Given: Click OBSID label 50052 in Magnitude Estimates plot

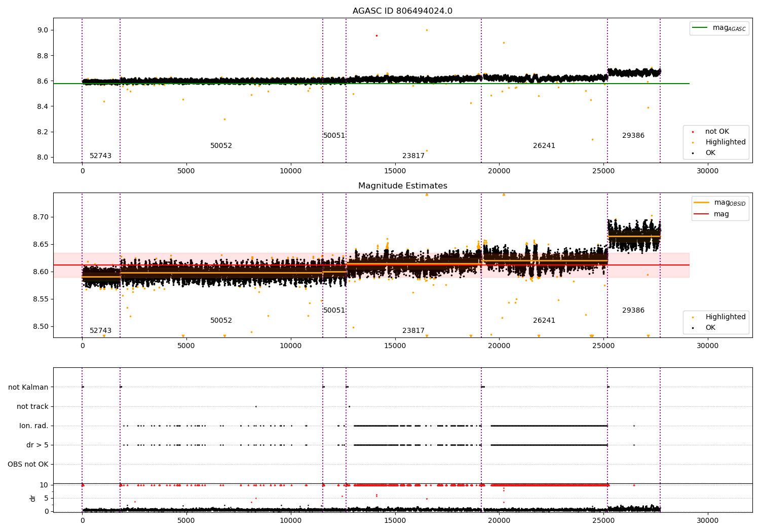Looking at the screenshot, I should (221, 321).
